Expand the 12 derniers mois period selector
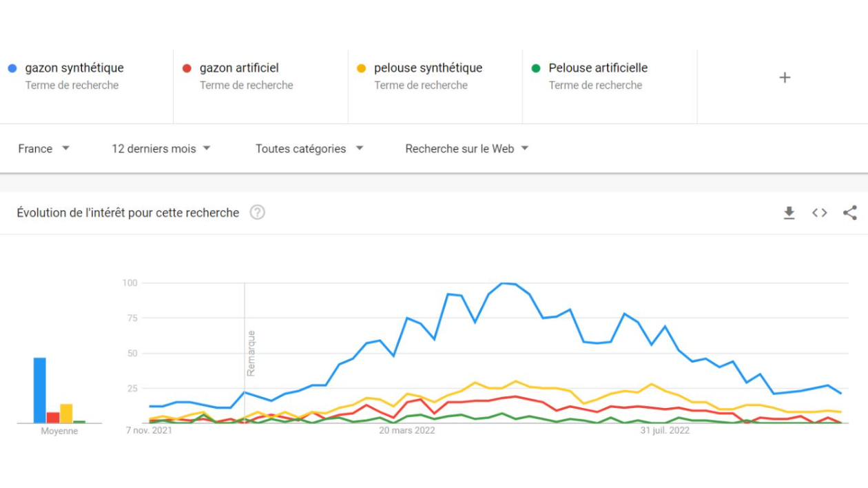868x488 pixels. coord(161,149)
